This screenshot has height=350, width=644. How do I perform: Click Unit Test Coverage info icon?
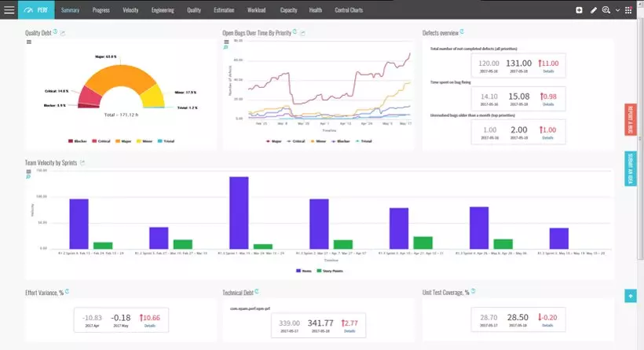click(473, 291)
